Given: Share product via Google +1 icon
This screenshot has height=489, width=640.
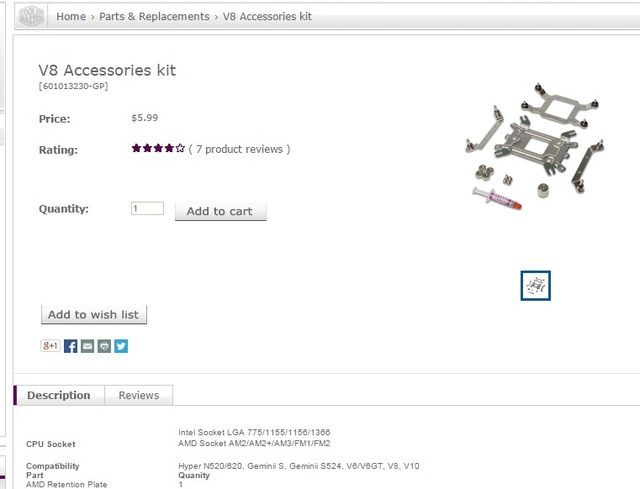Looking at the screenshot, I should click(x=50, y=346).
